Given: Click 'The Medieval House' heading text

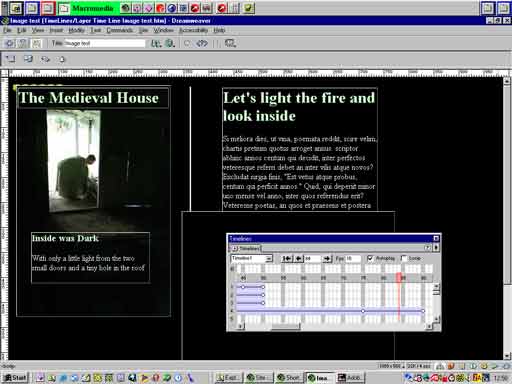Looking at the screenshot, I should tap(89, 98).
